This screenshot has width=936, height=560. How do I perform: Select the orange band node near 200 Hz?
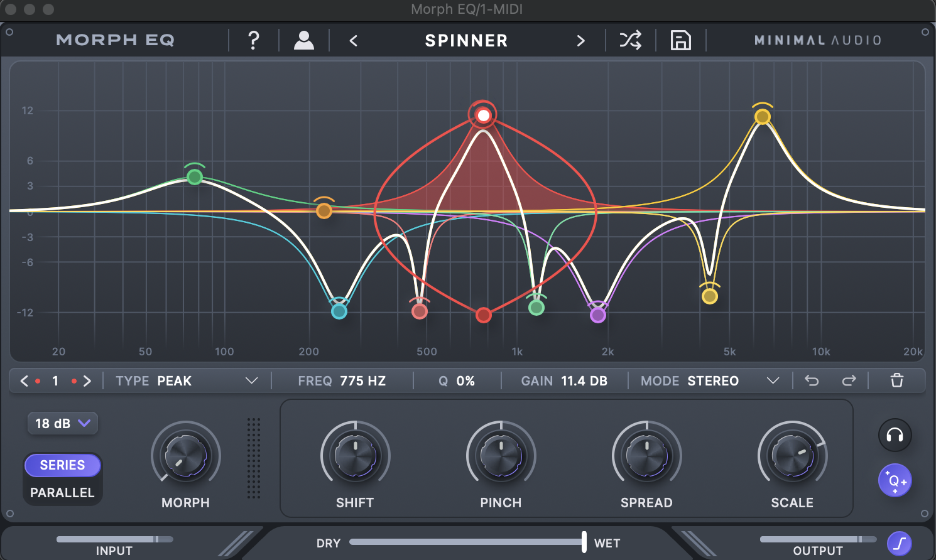click(x=324, y=210)
